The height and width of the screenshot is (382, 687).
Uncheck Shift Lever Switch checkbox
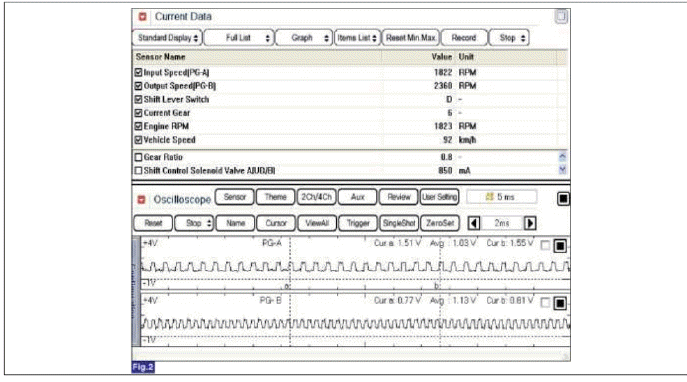click(x=138, y=99)
